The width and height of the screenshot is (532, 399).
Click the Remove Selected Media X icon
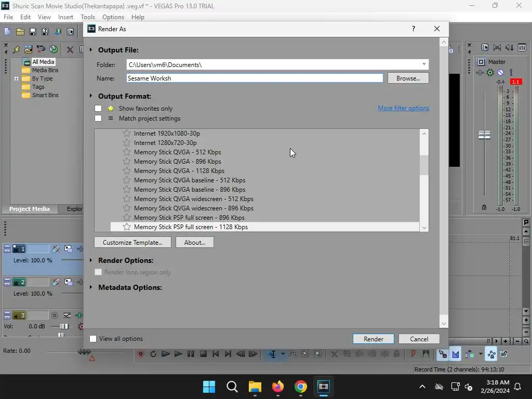pyautogui.click(x=70, y=49)
